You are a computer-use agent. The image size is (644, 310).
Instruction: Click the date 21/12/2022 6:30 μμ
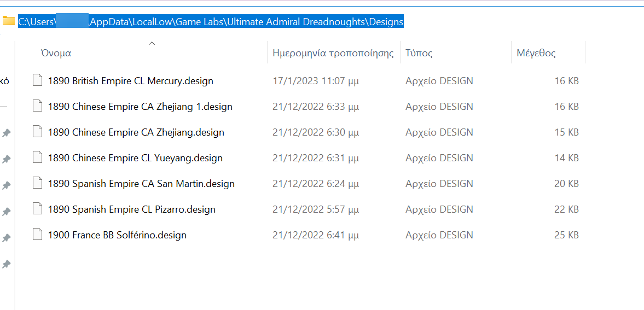[316, 132]
